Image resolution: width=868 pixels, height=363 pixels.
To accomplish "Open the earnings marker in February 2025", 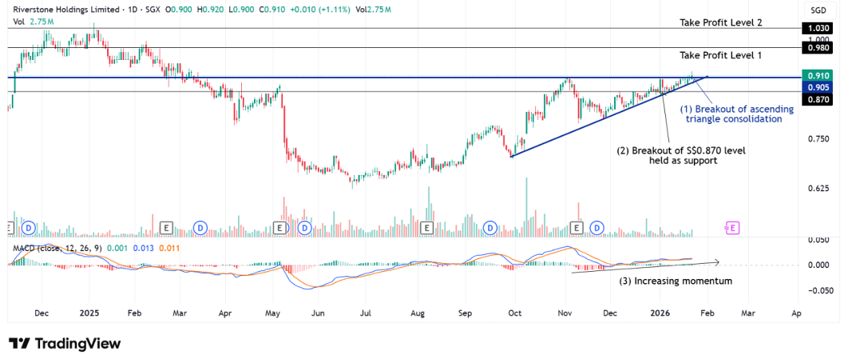I will (x=165, y=228).
